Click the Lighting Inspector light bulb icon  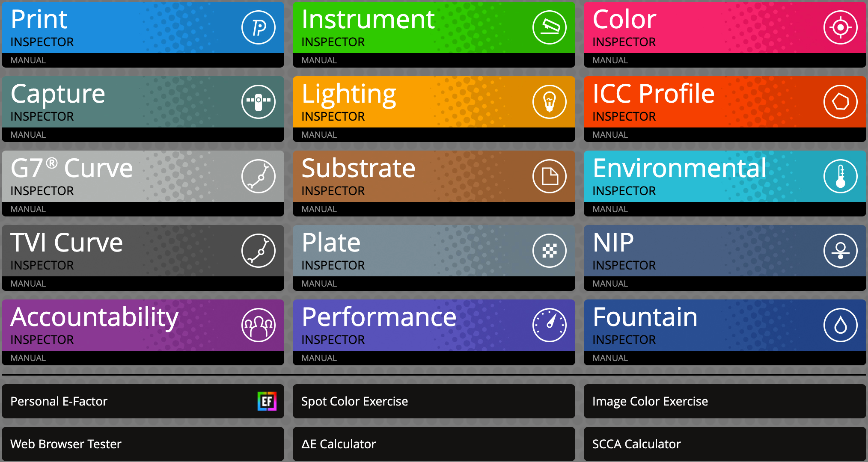[x=549, y=101]
